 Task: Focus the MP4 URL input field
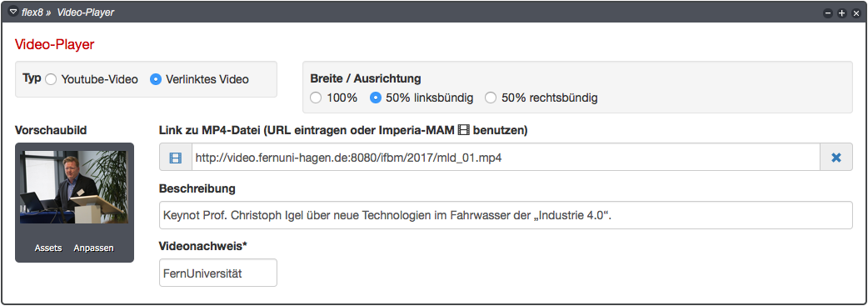click(x=506, y=158)
